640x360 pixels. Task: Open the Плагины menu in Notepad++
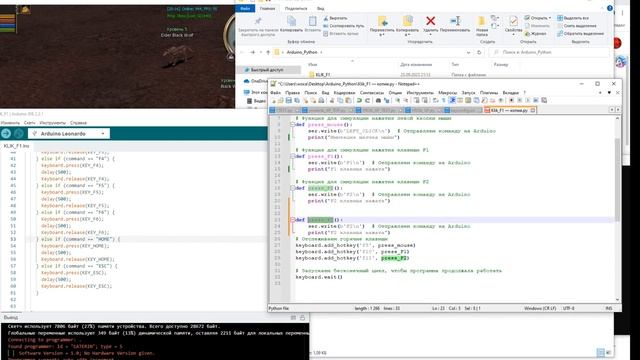point(489,93)
